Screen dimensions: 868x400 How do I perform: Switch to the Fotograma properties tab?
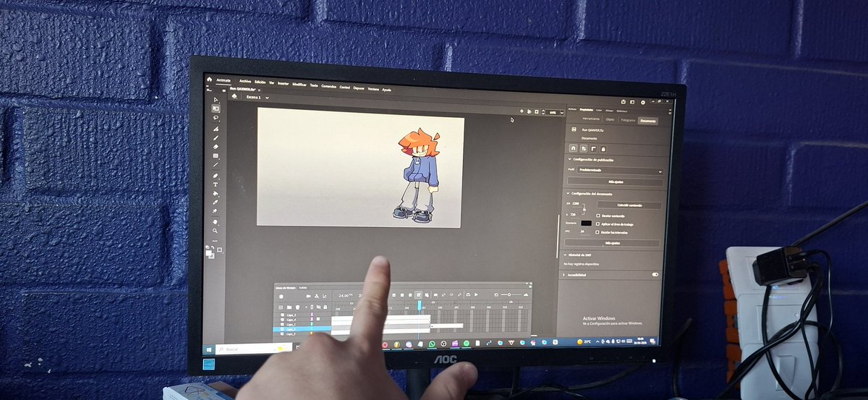(x=629, y=120)
